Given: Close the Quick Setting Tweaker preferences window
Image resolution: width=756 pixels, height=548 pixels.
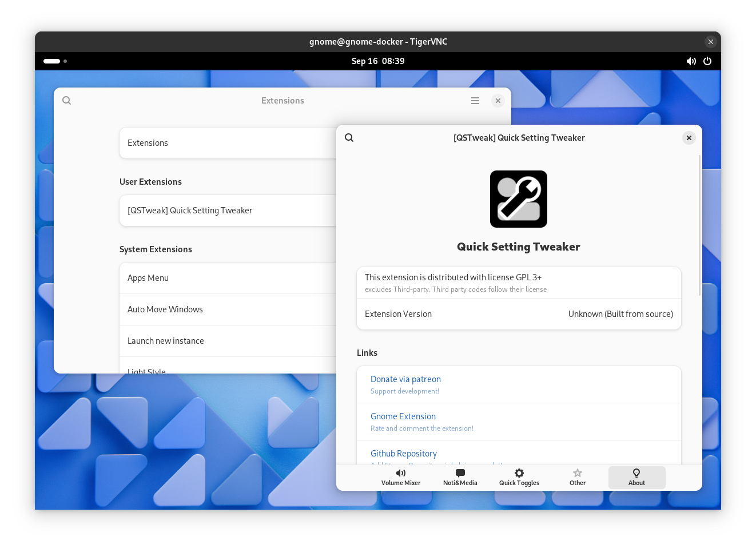Looking at the screenshot, I should [x=689, y=138].
